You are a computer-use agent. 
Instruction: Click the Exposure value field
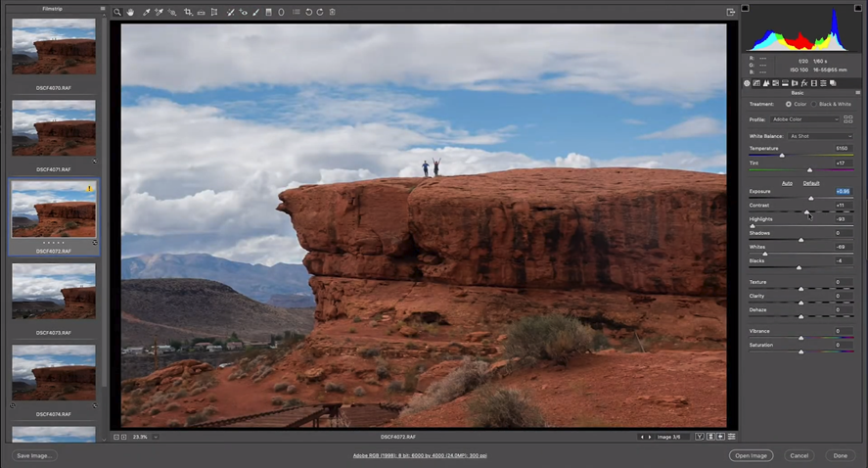[843, 192]
